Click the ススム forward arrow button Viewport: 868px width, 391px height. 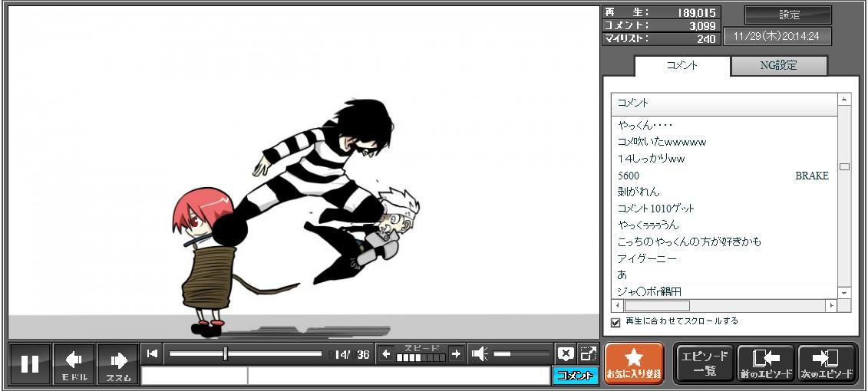(118, 363)
